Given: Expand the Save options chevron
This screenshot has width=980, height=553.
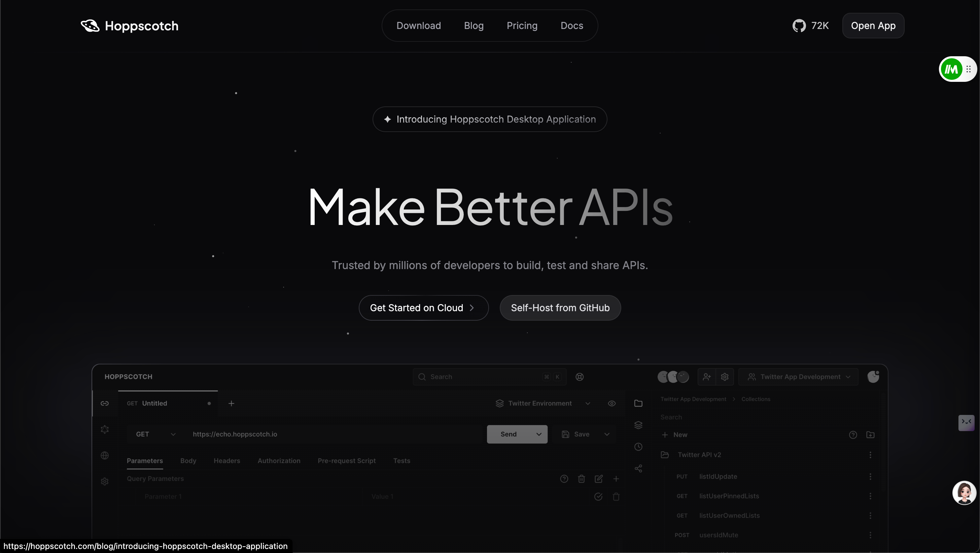Looking at the screenshot, I should pos(607,434).
